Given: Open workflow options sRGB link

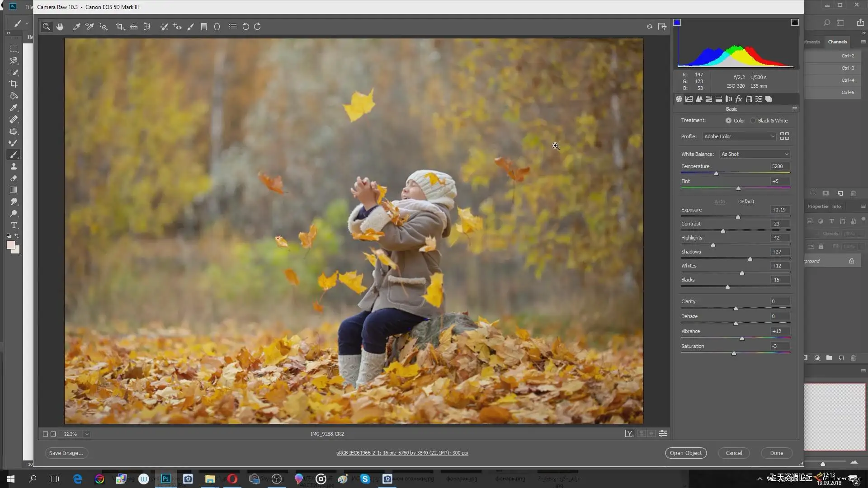Looking at the screenshot, I should pos(402,453).
